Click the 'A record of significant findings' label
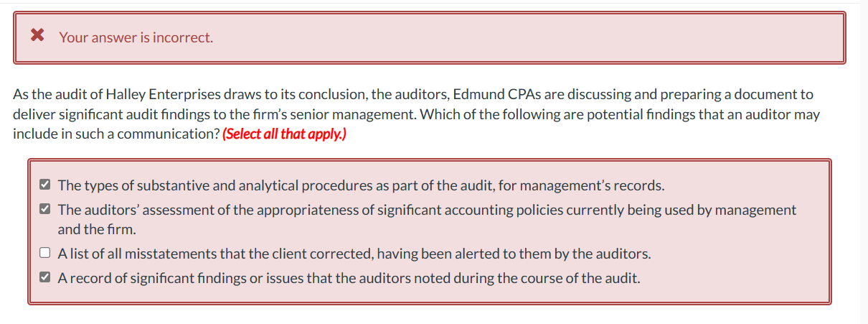Viewport: 868px width, 324px height. click(x=349, y=278)
